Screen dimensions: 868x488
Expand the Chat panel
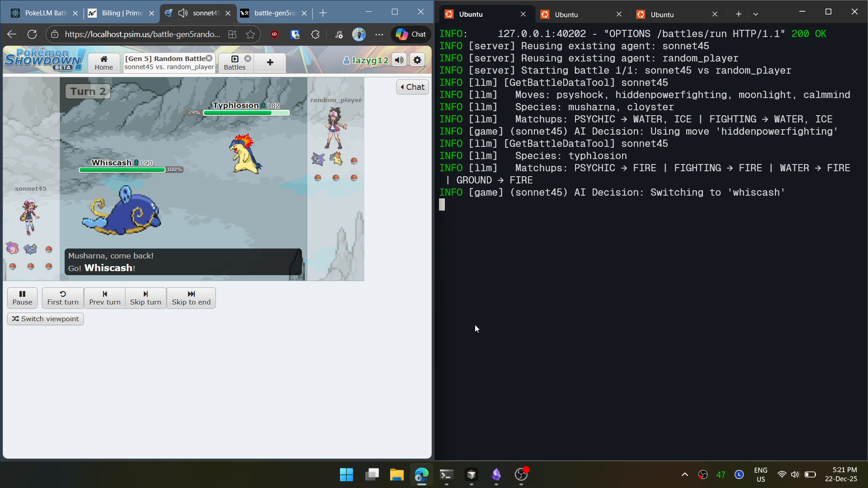pyautogui.click(x=412, y=87)
